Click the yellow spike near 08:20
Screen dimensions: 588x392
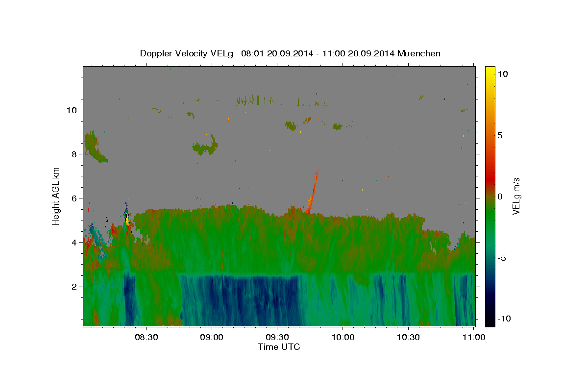pyautogui.click(x=127, y=220)
